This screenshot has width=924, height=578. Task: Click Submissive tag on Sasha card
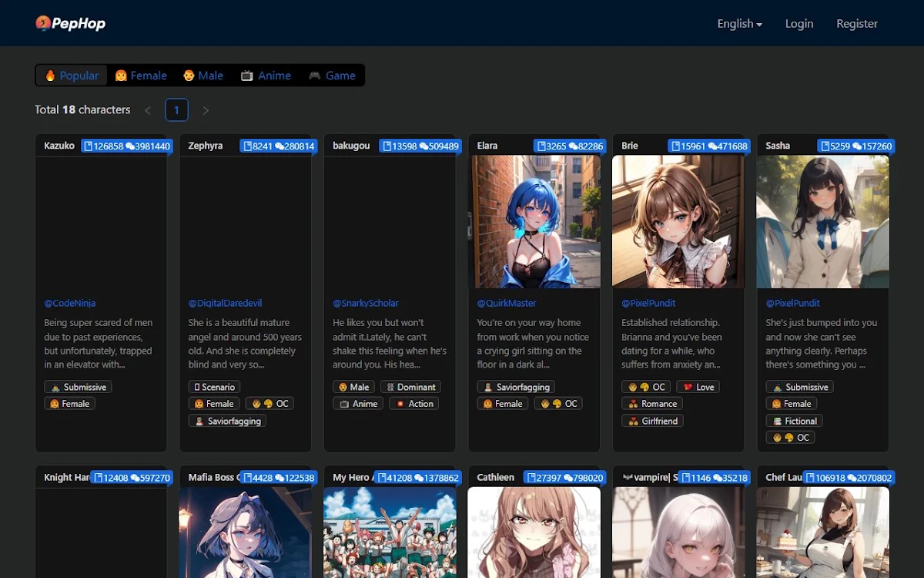[799, 387]
